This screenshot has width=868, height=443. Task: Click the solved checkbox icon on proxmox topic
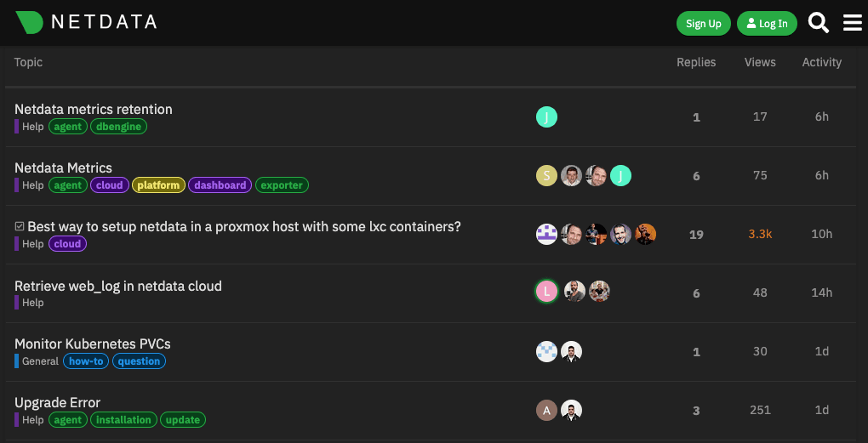click(20, 227)
